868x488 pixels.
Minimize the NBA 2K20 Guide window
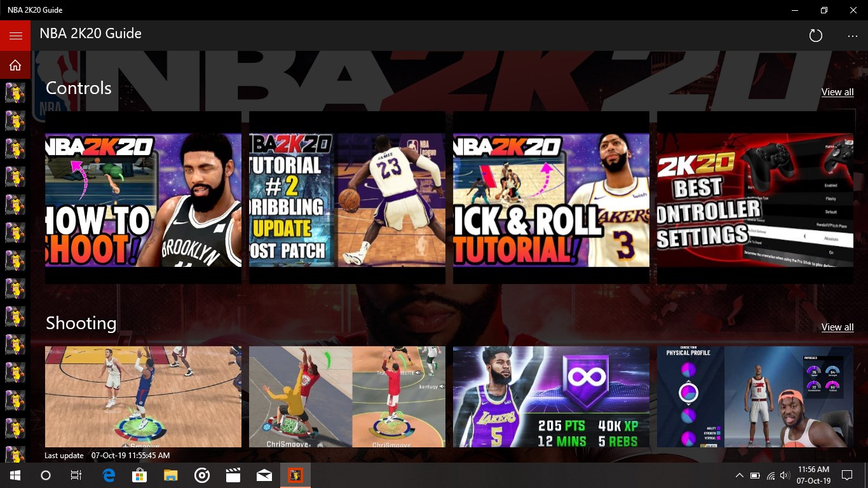795,10
